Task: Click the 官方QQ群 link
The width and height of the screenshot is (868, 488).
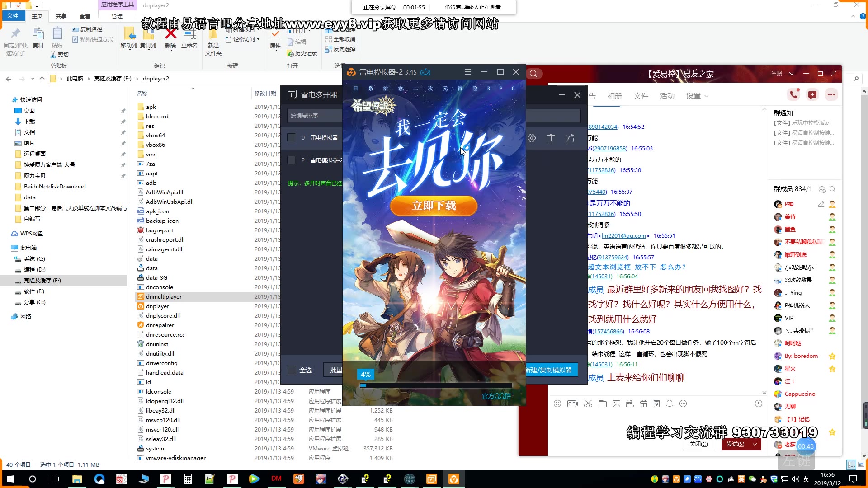Action: click(x=496, y=396)
